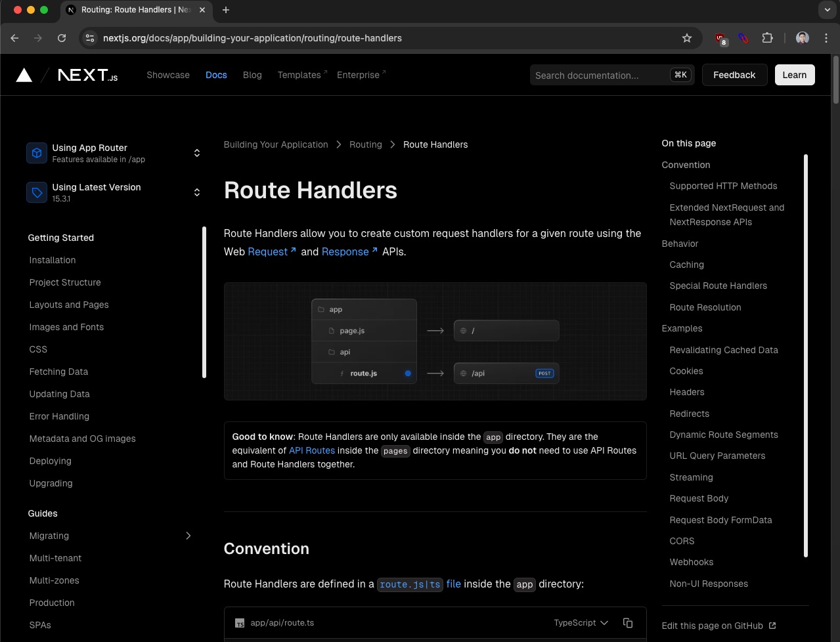Open the TypeScript language dropdown
This screenshot has width=840, height=642.
tap(581, 623)
